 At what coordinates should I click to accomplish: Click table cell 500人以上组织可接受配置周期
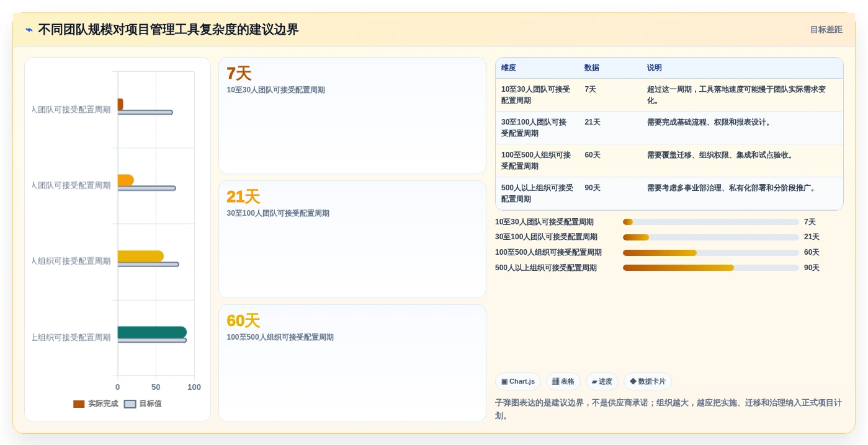pos(537,193)
